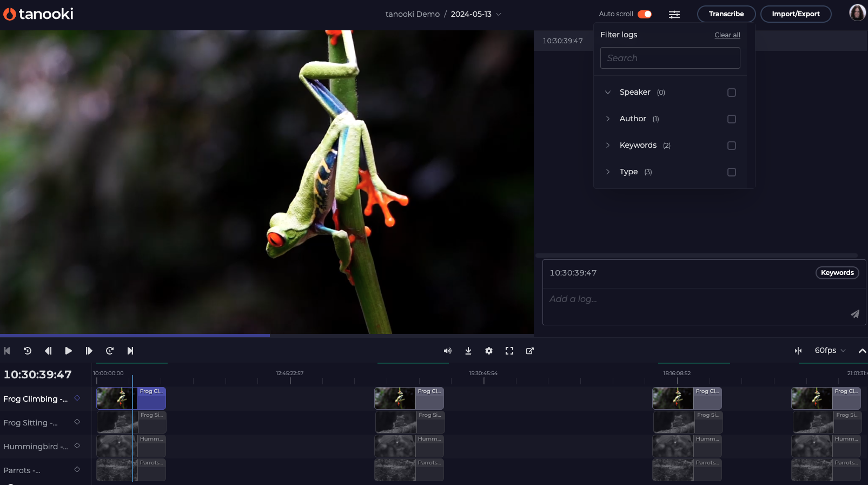Open the 60fps frame rate dropdown
Screen dimensions: 868x485
coord(830,351)
